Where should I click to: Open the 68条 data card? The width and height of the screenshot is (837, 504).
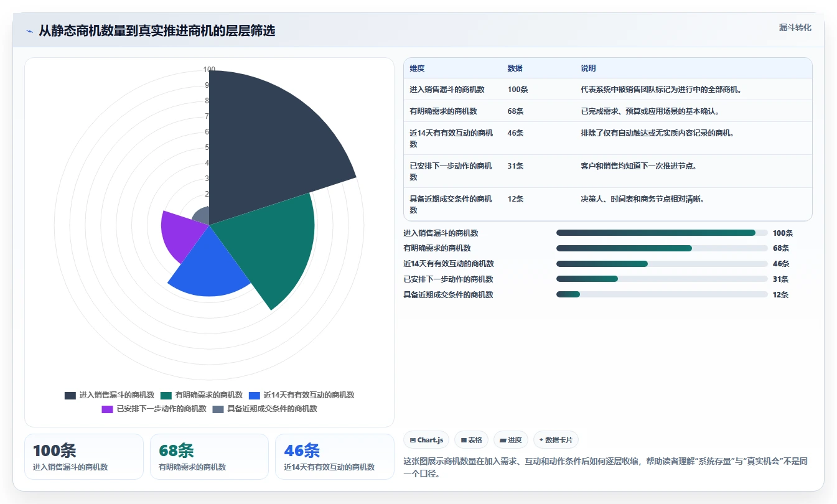[x=209, y=457]
